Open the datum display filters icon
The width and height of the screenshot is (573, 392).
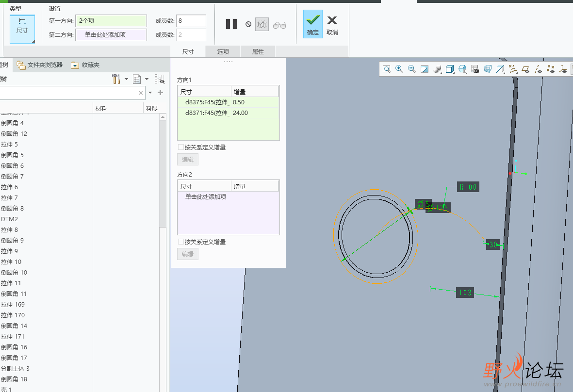coord(513,69)
